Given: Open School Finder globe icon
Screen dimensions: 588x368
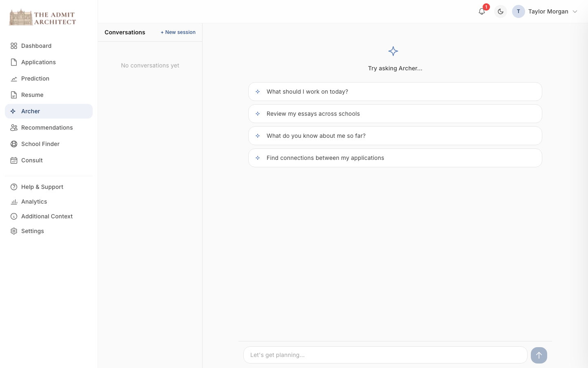Looking at the screenshot, I should 14,144.
